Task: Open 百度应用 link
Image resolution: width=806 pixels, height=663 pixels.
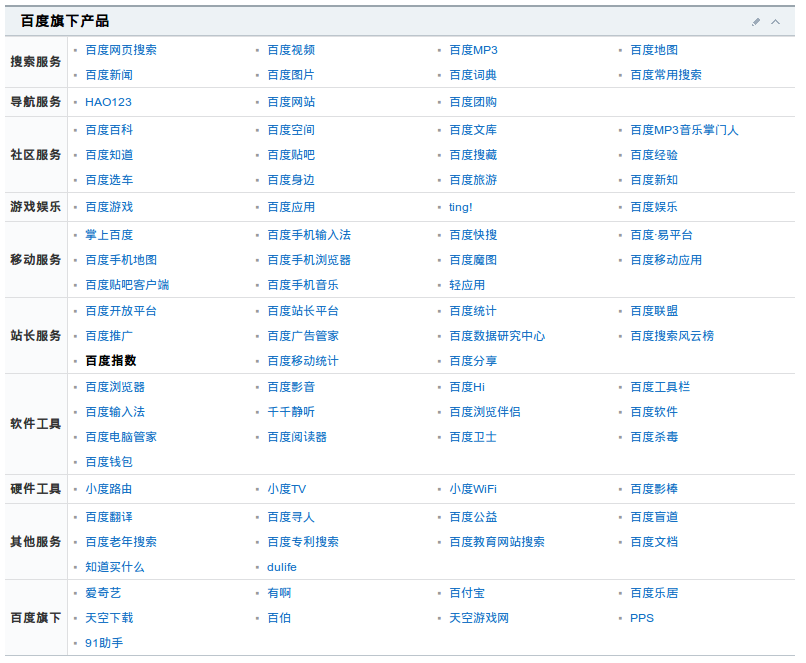Action: (x=291, y=207)
